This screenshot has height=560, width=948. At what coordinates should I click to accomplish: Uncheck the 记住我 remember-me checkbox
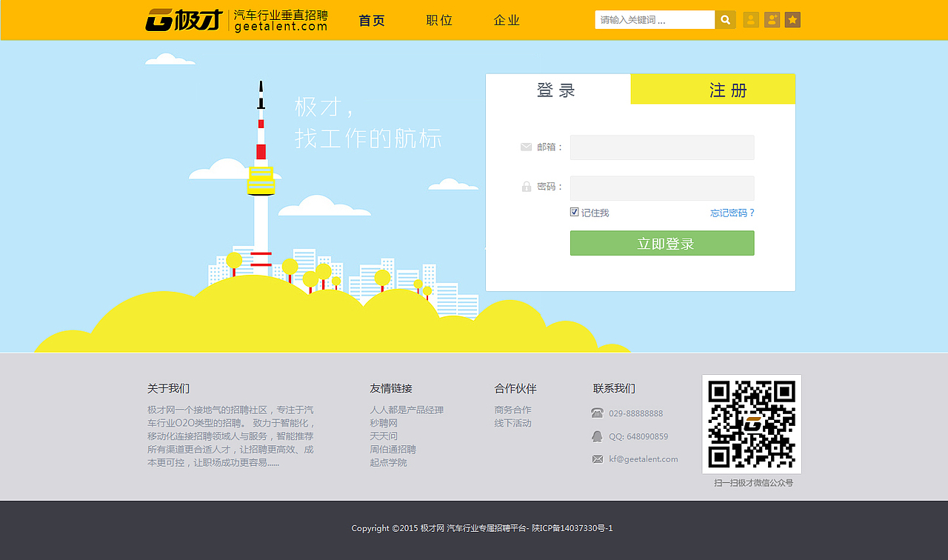575,212
